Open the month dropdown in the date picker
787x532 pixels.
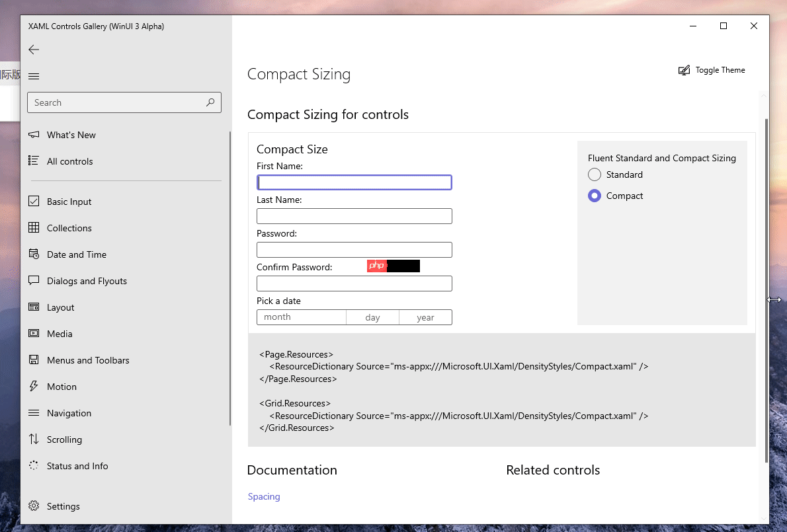[301, 317]
